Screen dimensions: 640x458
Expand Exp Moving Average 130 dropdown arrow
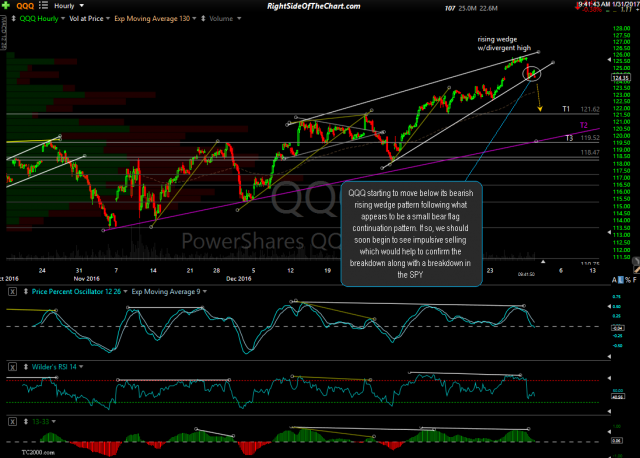(x=194, y=19)
